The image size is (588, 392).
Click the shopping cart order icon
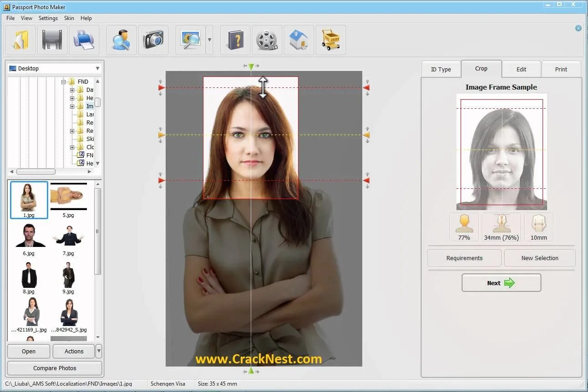click(x=331, y=40)
